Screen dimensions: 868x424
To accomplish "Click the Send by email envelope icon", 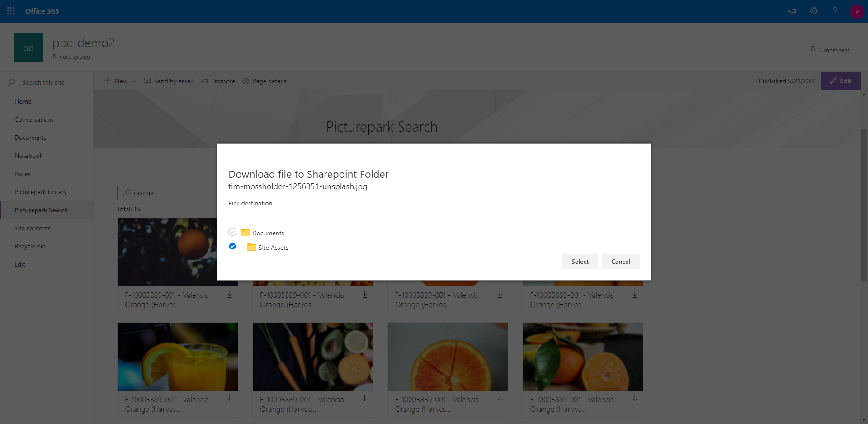I will 147,81.
